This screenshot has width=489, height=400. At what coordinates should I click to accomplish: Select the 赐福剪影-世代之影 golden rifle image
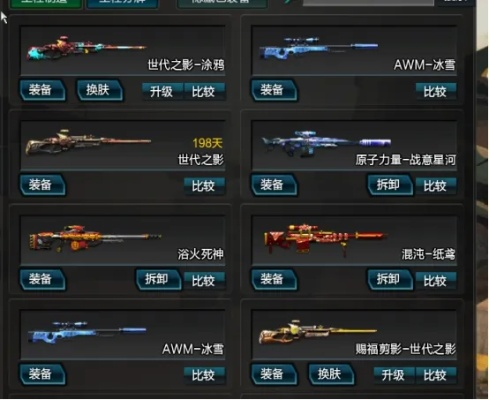(x=318, y=332)
